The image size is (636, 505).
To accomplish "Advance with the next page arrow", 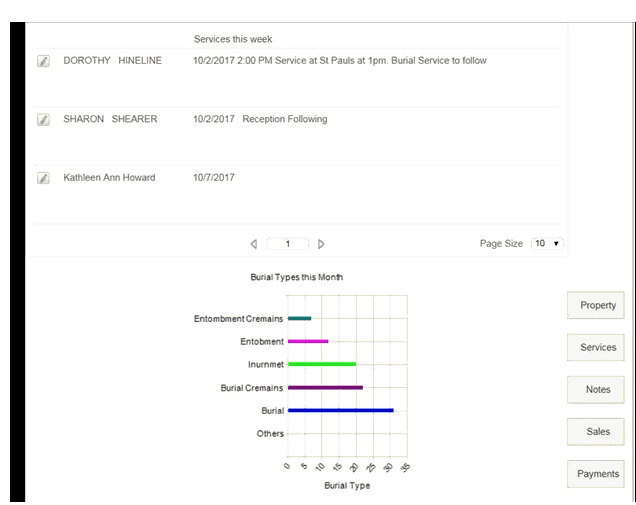I will 321,244.
